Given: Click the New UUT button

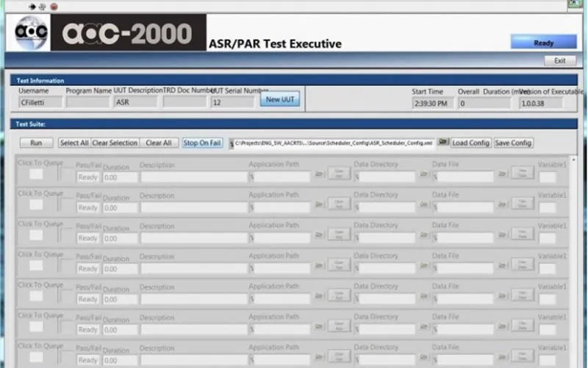Looking at the screenshot, I should pos(280,99).
